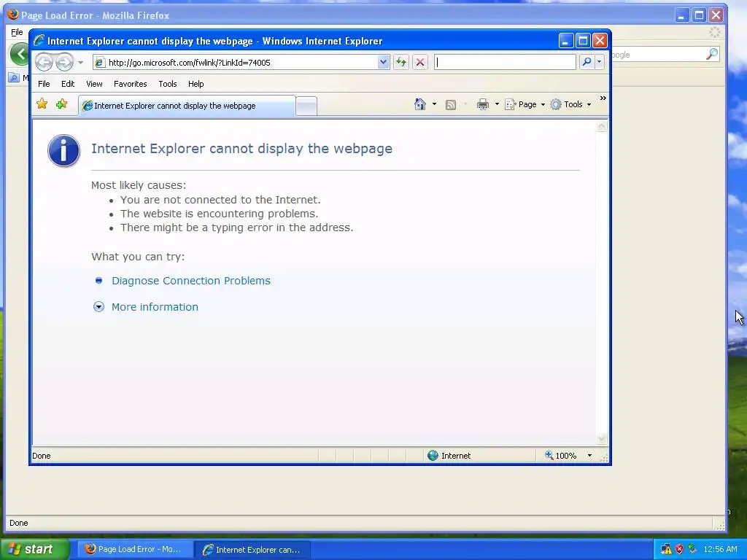Click the Favorites Center star icon

pos(42,104)
